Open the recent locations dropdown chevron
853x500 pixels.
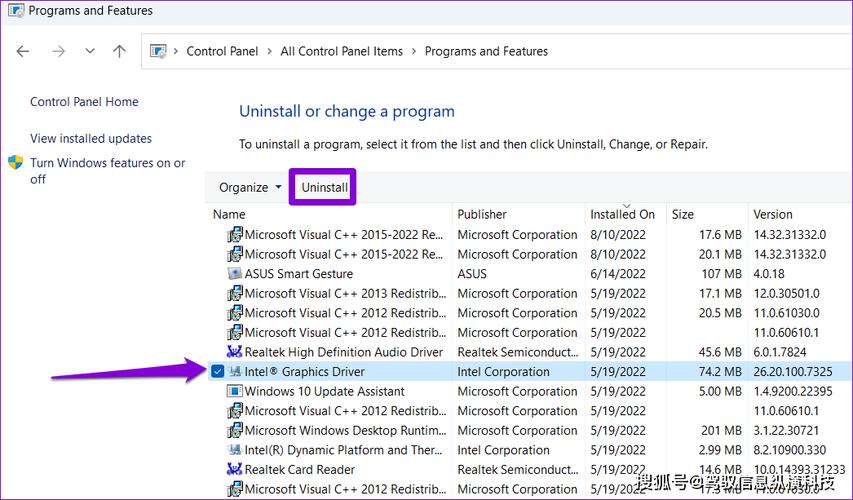coord(90,51)
